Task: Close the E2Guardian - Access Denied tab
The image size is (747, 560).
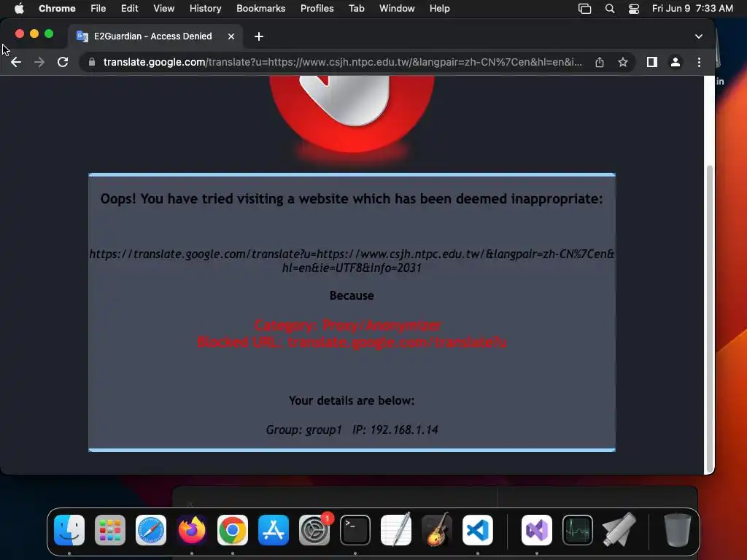Action: [x=231, y=36]
